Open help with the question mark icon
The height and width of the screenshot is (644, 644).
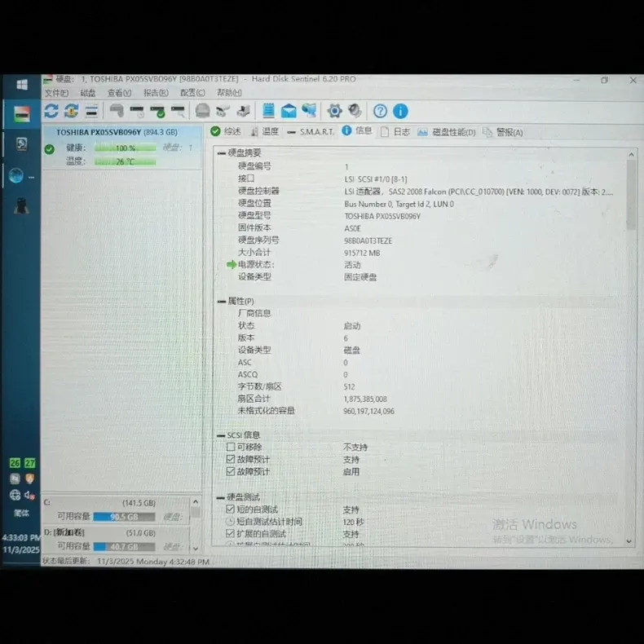[x=381, y=111]
